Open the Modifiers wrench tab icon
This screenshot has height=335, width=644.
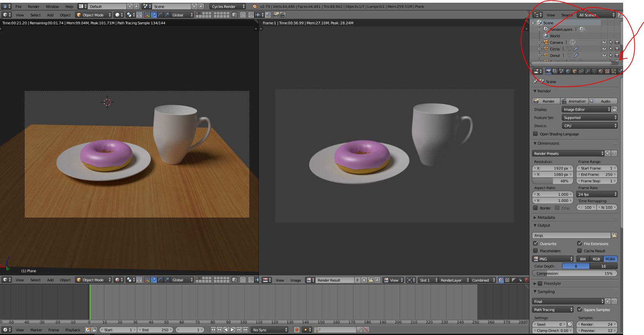(588, 72)
